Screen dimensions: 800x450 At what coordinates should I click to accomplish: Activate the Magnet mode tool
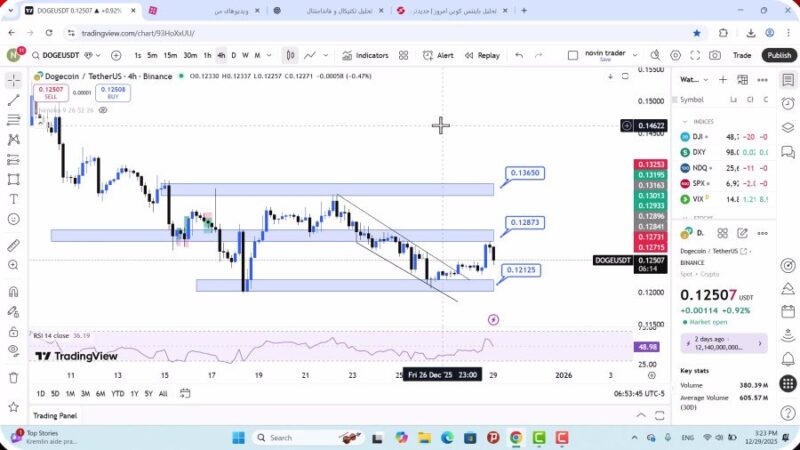click(x=14, y=292)
